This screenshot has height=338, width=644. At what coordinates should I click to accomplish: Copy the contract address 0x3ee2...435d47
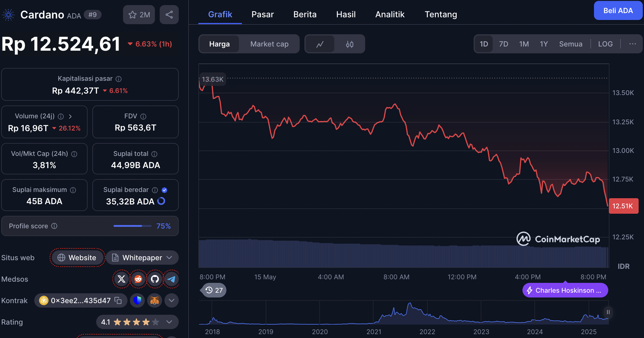(x=118, y=300)
